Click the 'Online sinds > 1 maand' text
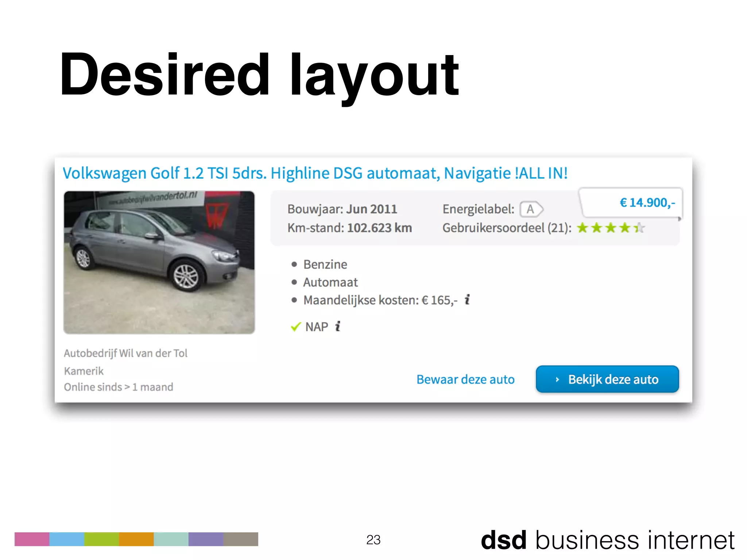The height and width of the screenshot is (560, 747). (x=119, y=387)
